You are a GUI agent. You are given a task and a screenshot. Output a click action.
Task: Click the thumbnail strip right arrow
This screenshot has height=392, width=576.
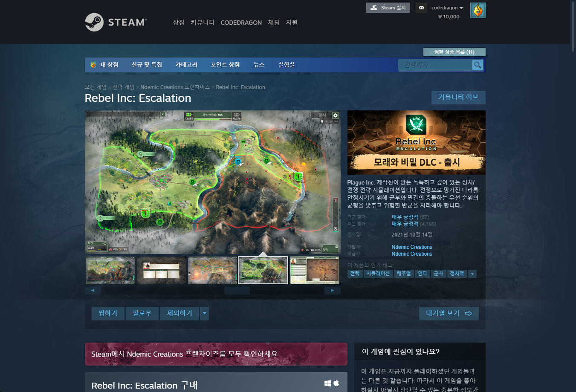[x=332, y=291]
